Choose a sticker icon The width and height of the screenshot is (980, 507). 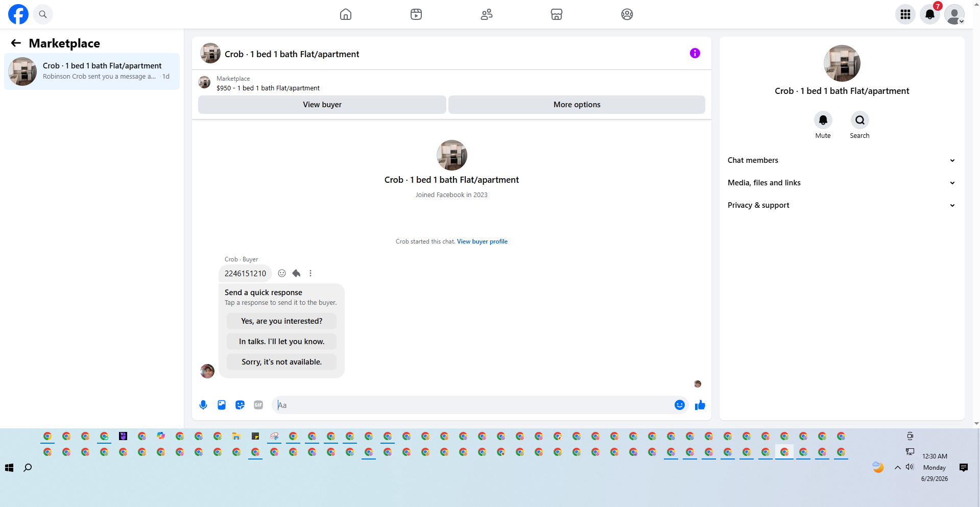click(x=240, y=405)
